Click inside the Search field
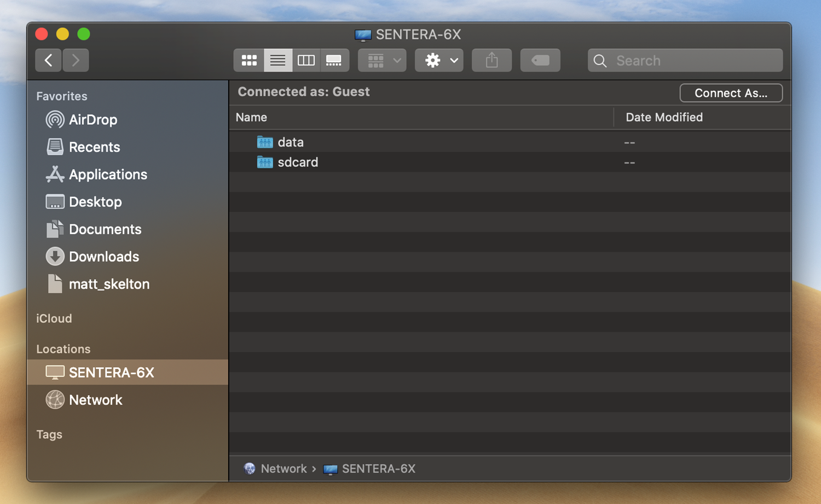 [692, 61]
